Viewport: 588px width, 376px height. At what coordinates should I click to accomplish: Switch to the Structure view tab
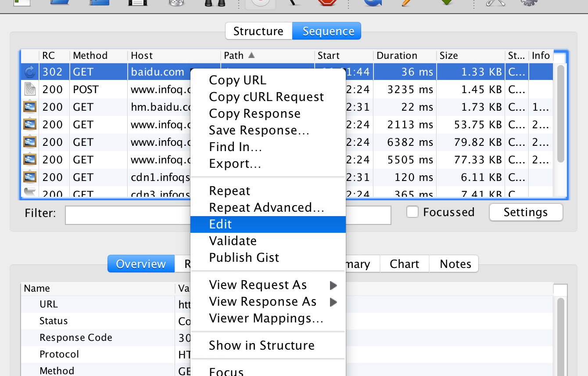[x=258, y=32]
